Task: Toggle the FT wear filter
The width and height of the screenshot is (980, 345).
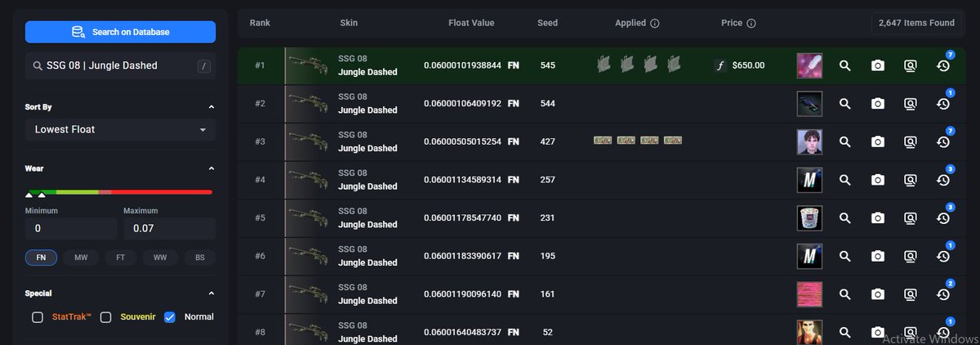Action: pyautogui.click(x=120, y=258)
